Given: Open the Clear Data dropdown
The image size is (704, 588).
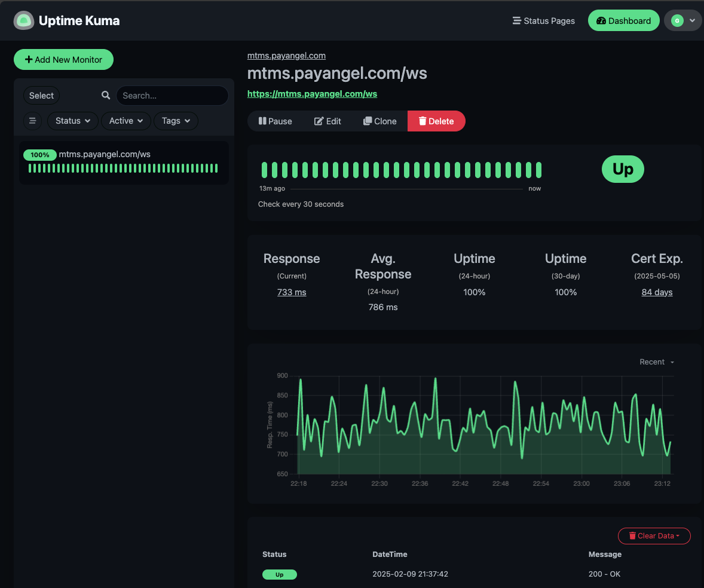Looking at the screenshot, I should [x=654, y=536].
